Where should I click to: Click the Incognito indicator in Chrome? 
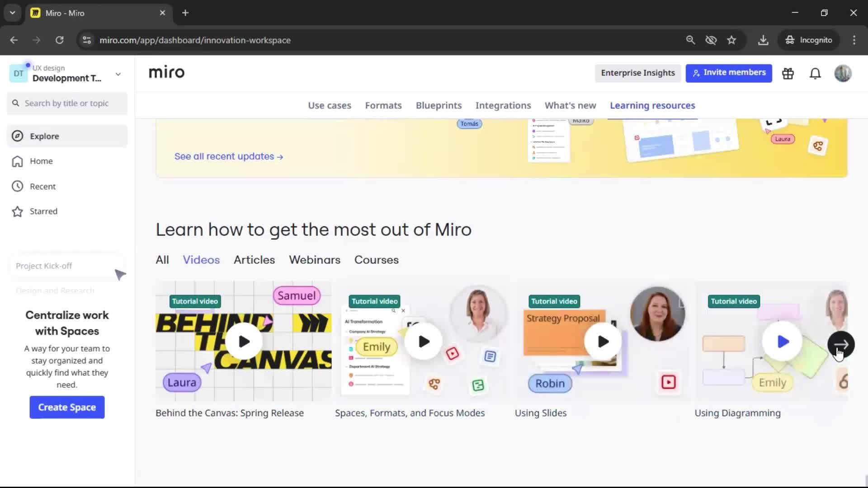pyautogui.click(x=809, y=40)
